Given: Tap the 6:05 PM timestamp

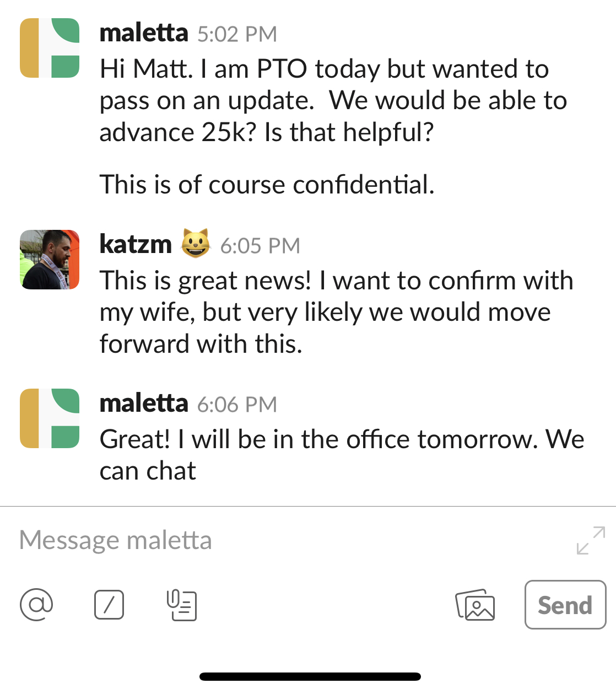Looking at the screenshot, I should [260, 246].
